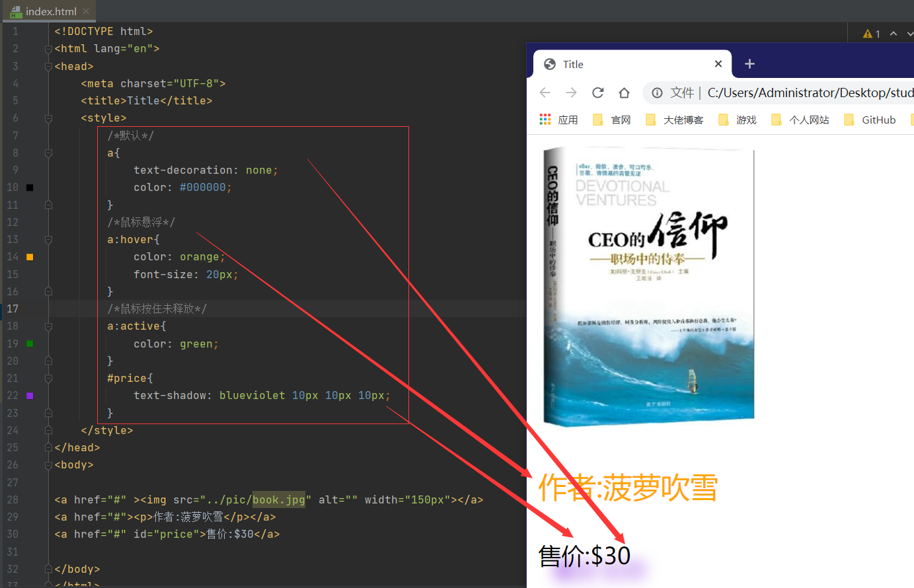Viewport: 914px width, 588px height.
Task: Open the browser home page
Action: click(624, 92)
